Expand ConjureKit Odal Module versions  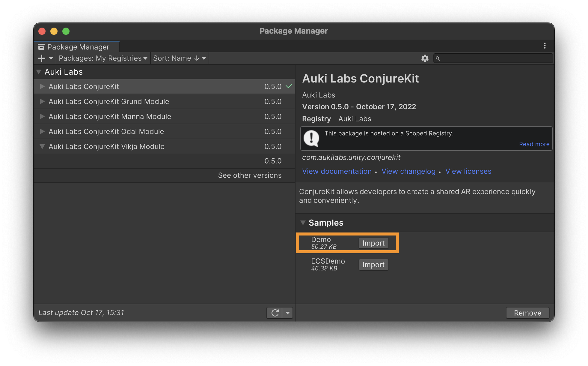pyautogui.click(x=42, y=131)
